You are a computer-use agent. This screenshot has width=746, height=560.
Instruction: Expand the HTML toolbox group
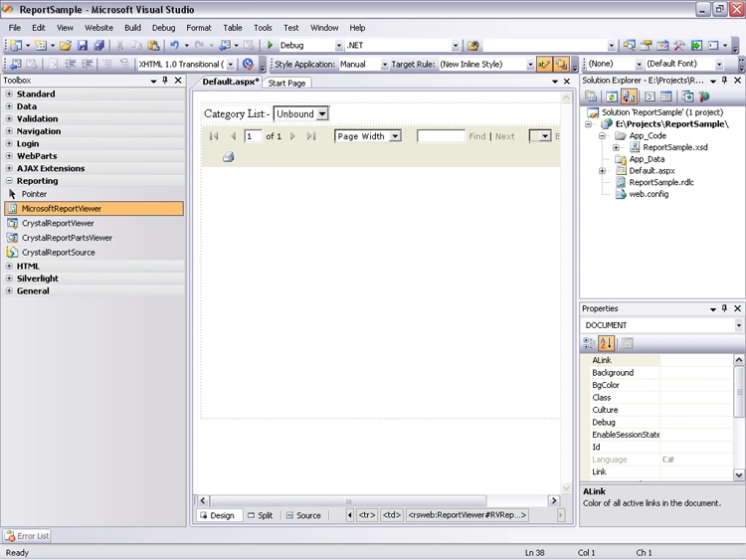point(9,266)
